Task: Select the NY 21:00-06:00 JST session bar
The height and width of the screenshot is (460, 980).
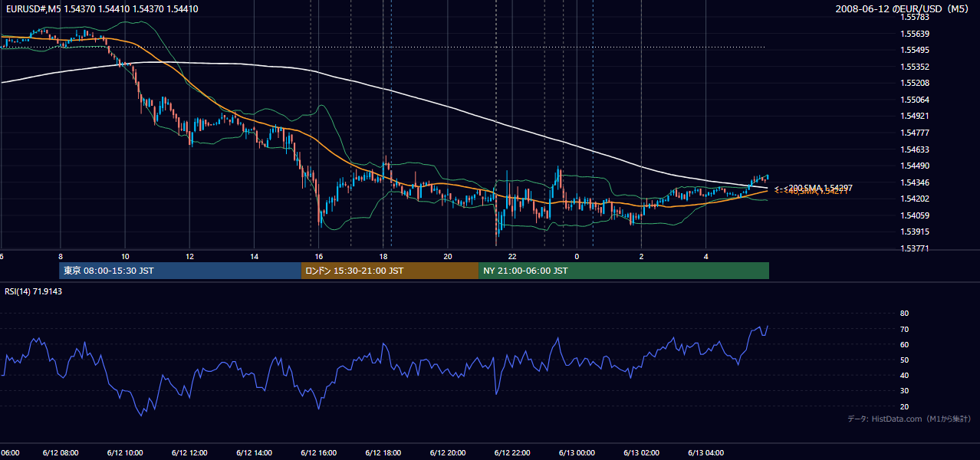Action: (x=623, y=271)
